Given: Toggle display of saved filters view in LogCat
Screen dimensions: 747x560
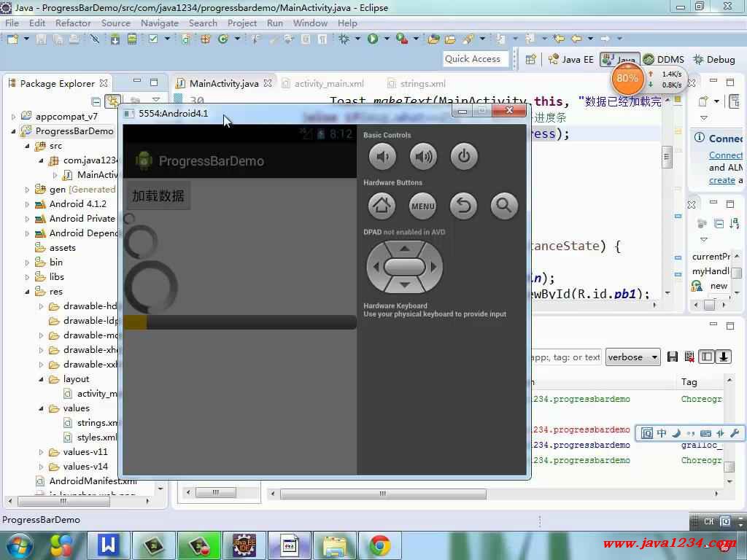Looking at the screenshot, I should coord(706,357).
